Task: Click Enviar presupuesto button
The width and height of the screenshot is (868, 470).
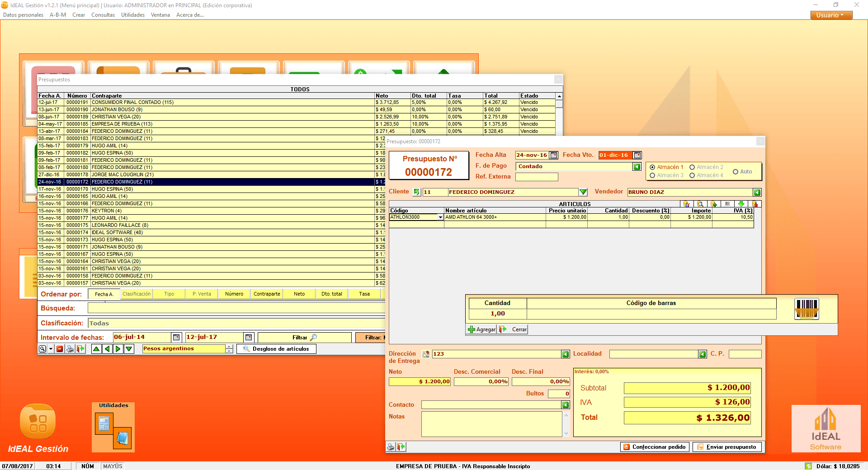Action: (727, 447)
